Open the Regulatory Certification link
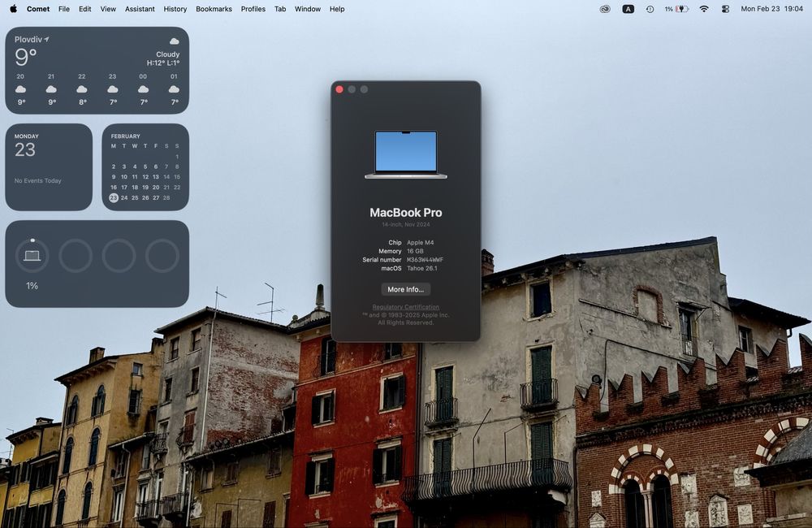This screenshot has height=528, width=812. (x=405, y=307)
